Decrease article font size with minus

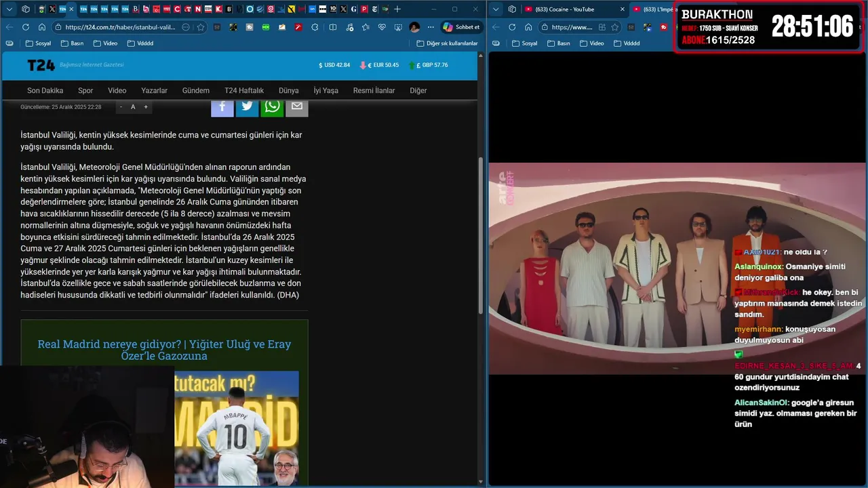click(x=121, y=106)
